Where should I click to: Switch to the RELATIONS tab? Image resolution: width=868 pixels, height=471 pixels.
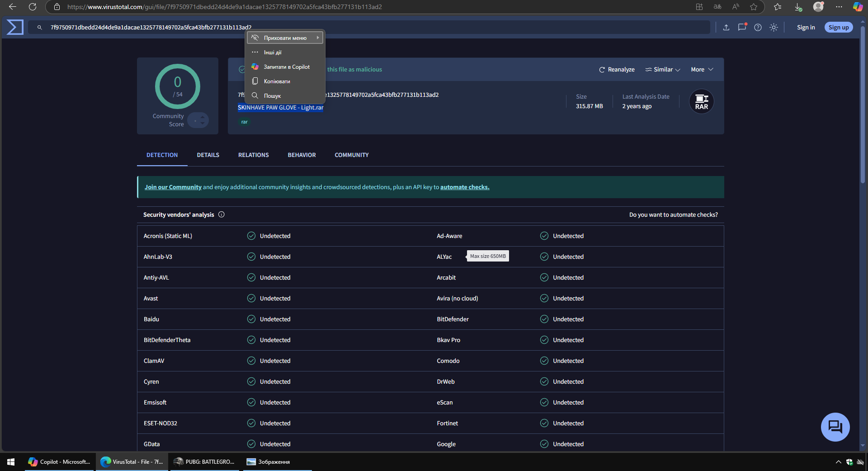(x=254, y=155)
